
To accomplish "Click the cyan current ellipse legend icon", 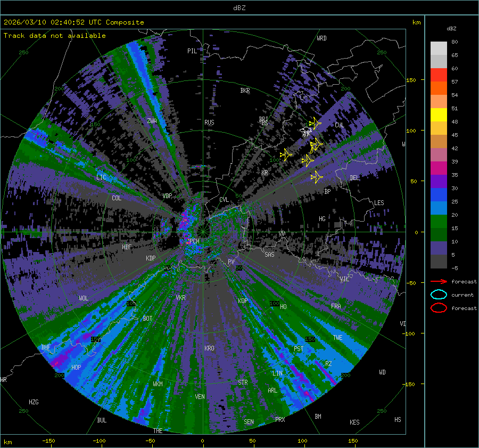I will click(439, 295).
